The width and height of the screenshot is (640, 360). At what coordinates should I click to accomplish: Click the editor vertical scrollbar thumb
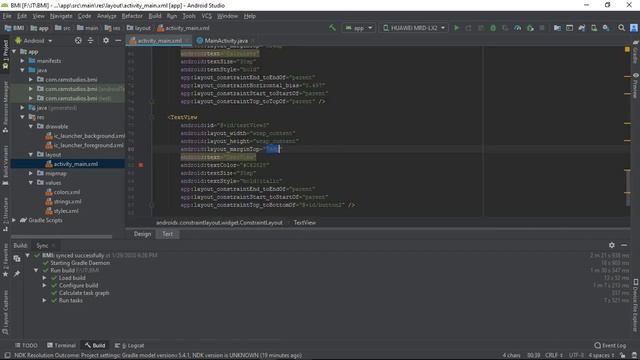point(628,188)
